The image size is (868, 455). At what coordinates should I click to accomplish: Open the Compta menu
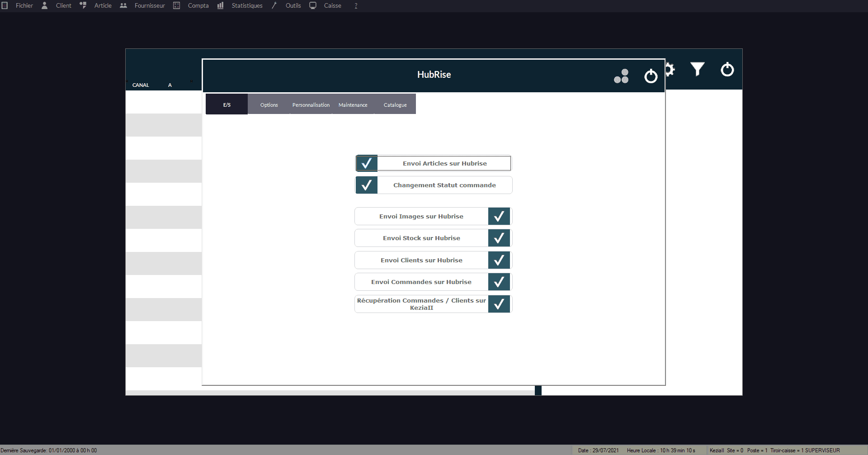tap(198, 6)
